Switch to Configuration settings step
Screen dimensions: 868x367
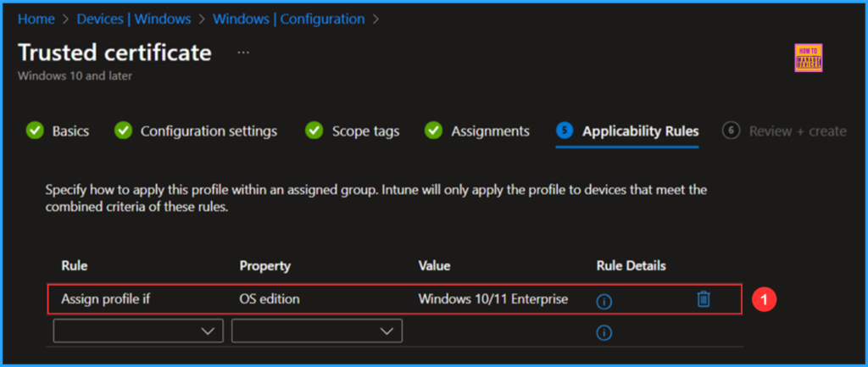coord(209,131)
